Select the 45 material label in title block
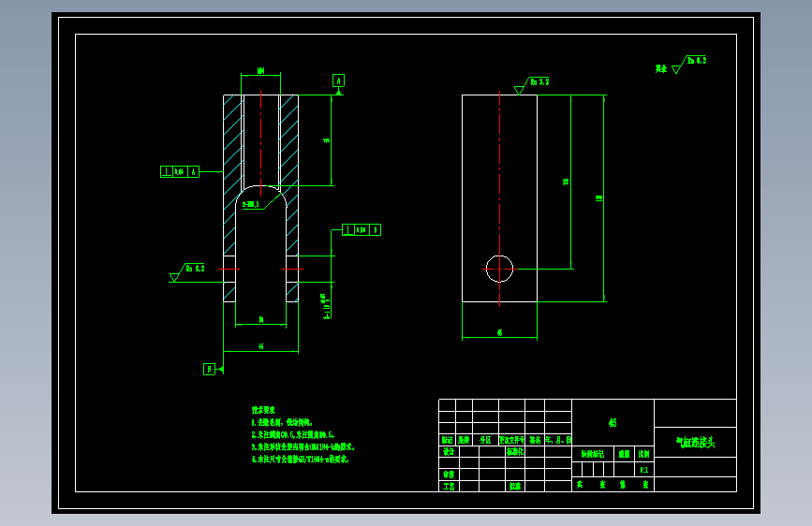The image size is (812, 526). (x=613, y=422)
